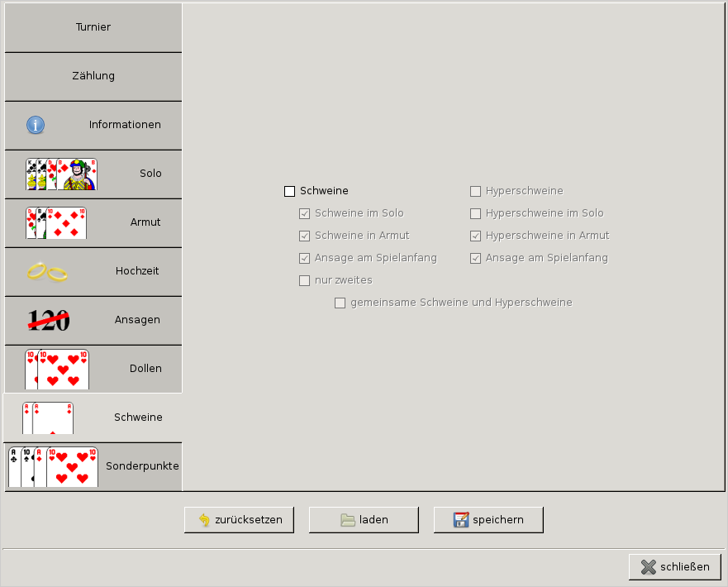Check Hyperschweine im Solo checkbox
The image size is (728, 587).
click(x=475, y=213)
